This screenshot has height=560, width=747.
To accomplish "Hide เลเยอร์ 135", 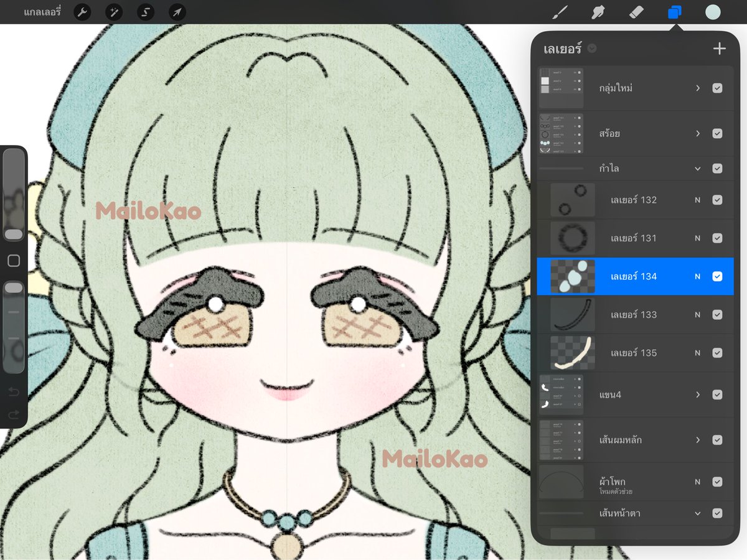I will point(717,353).
